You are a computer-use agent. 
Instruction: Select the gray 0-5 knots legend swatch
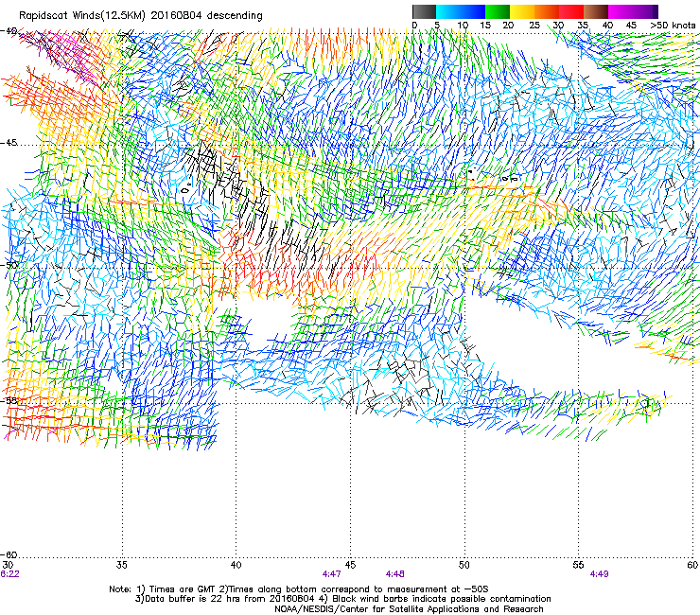424,11
